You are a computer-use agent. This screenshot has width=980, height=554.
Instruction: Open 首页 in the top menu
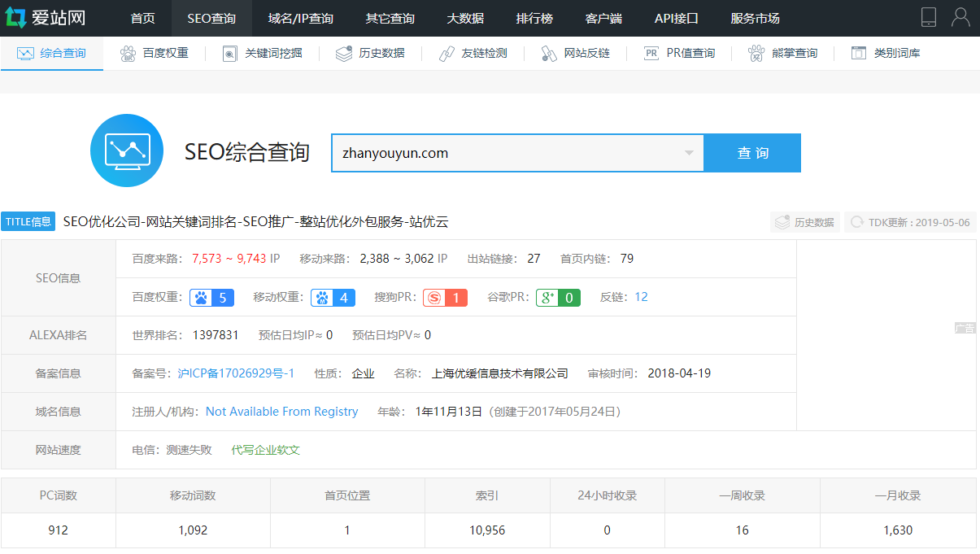[x=142, y=18]
